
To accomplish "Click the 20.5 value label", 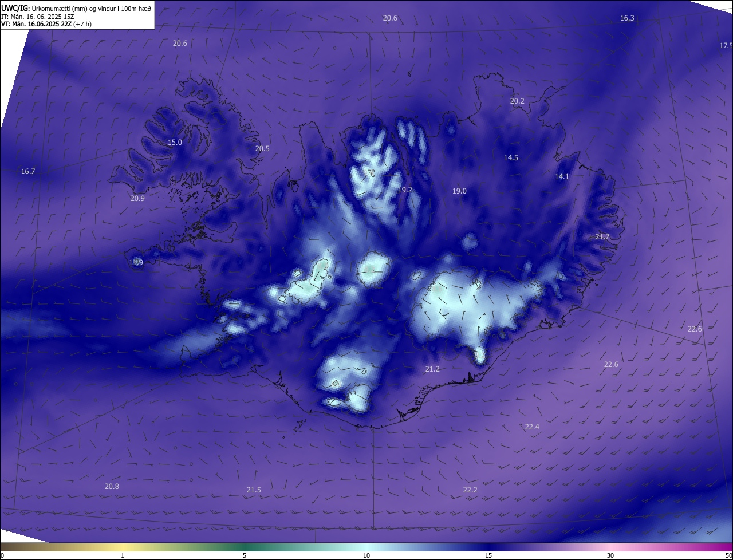I will point(262,148).
